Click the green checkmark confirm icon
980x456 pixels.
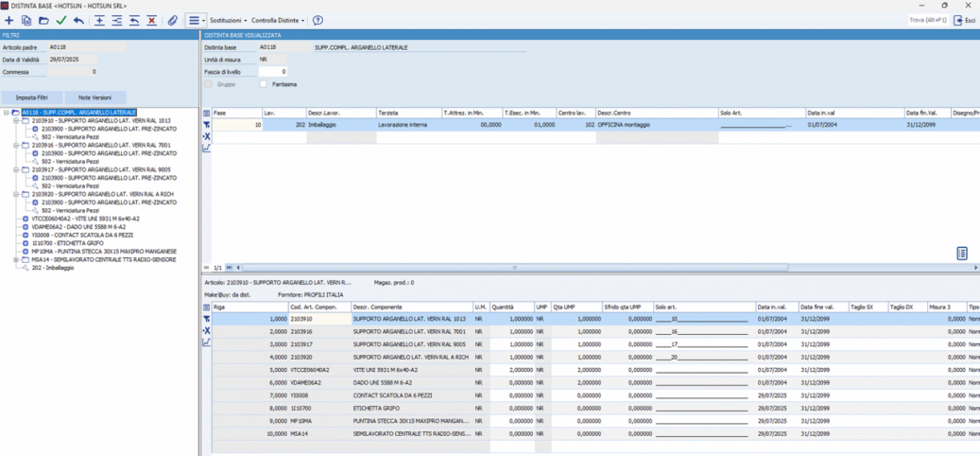point(61,20)
